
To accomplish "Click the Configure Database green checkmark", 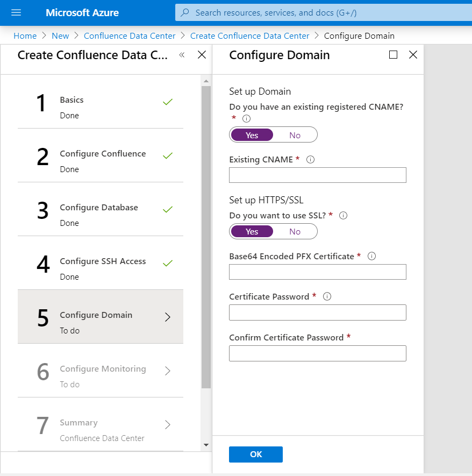I will 167,209.
